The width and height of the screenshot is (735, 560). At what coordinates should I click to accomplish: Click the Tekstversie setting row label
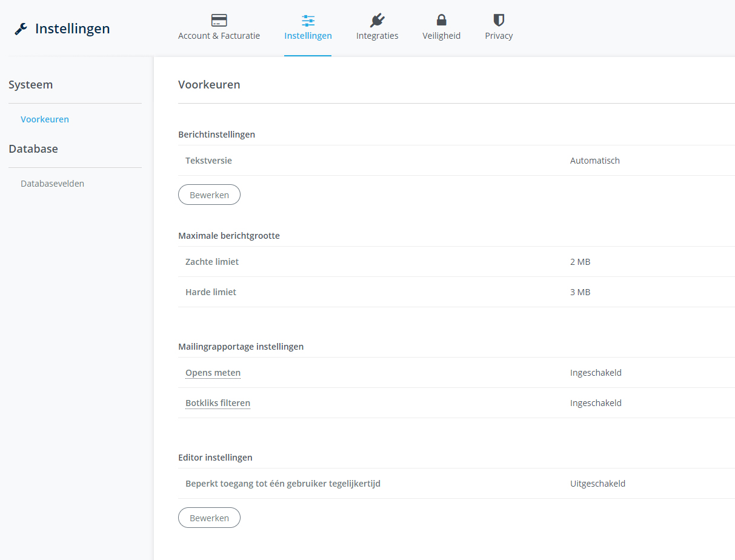coord(208,161)
